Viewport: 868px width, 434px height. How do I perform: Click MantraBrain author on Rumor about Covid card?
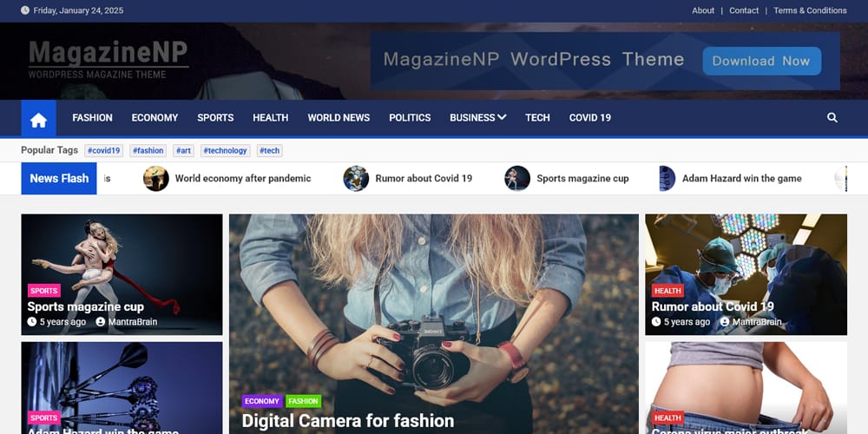point(757,322)
